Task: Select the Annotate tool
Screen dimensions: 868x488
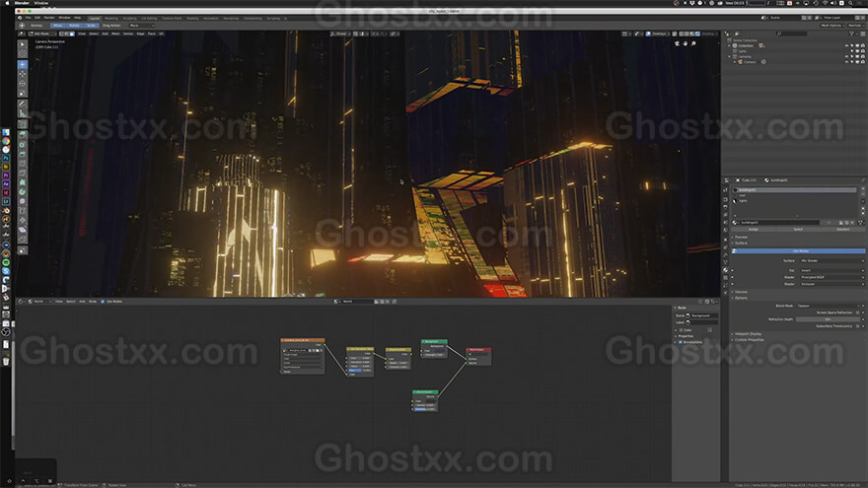Action: pos(22,105)
